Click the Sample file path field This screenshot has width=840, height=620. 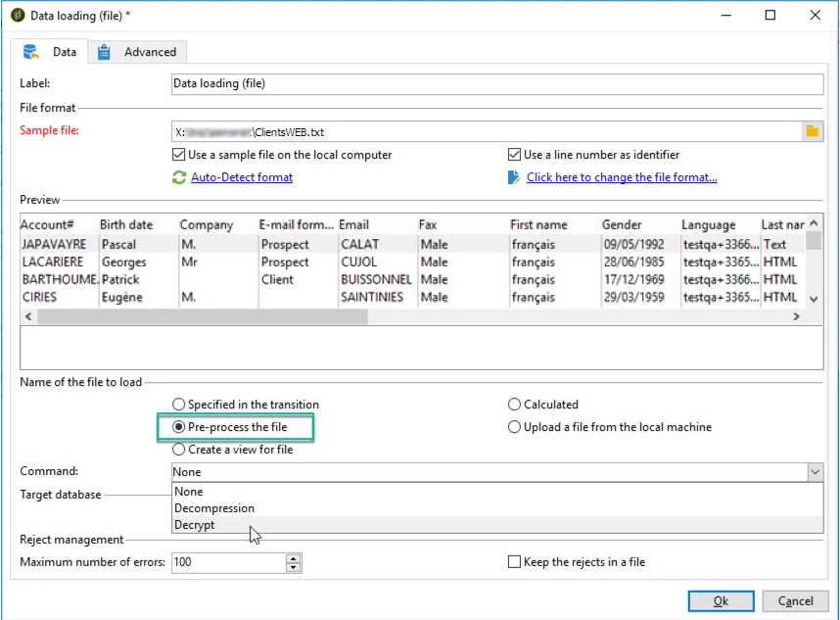point(487,132)
